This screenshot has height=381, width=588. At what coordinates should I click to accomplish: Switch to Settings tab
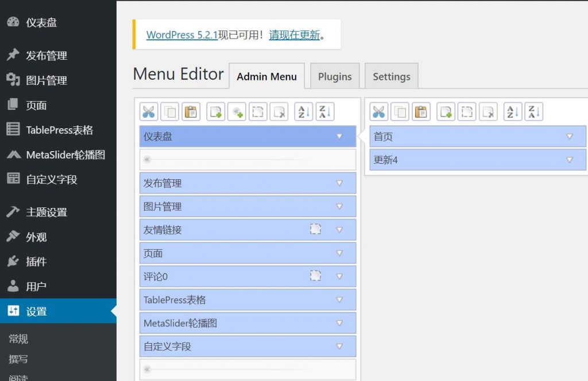(392, 76)
